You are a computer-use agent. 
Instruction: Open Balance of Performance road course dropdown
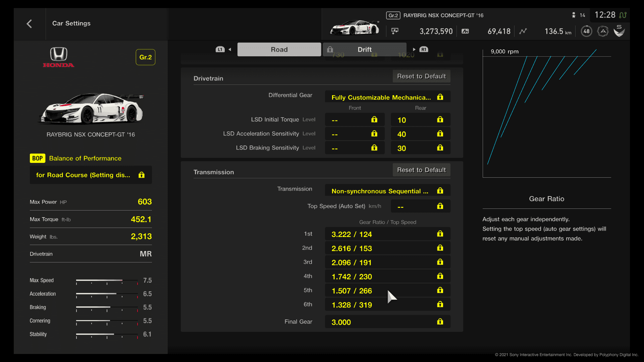click(91, 175)
